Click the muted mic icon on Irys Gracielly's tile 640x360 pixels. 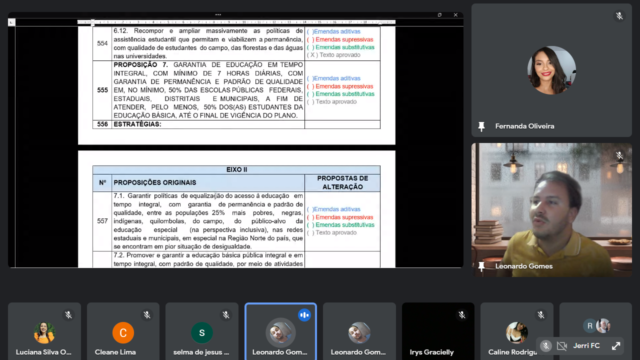pyautogui.click(x=462, y=315)
